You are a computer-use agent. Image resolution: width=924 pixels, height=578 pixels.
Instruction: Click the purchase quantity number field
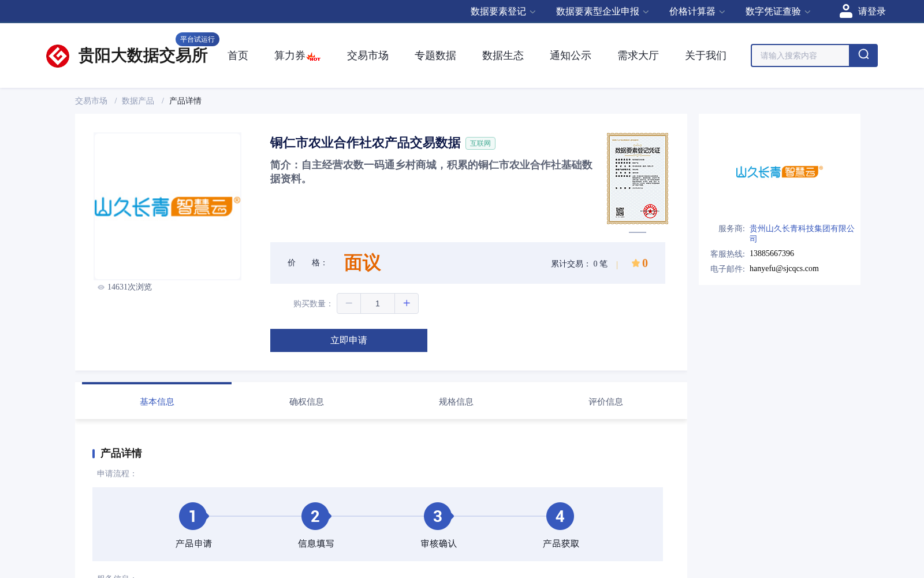click(x=378, y=303)
